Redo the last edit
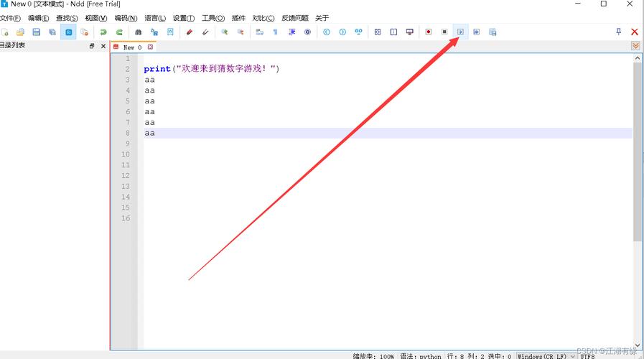 coord(119,32)
